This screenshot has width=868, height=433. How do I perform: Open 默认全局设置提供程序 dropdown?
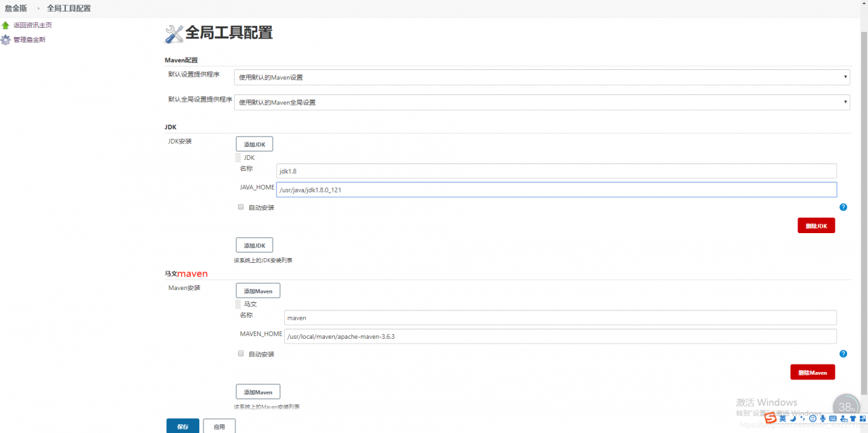coord(542,102)
